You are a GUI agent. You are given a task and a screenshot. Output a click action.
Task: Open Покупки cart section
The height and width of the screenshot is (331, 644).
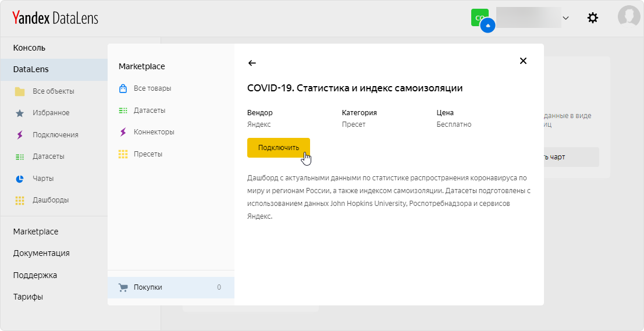tap(148, 287)
